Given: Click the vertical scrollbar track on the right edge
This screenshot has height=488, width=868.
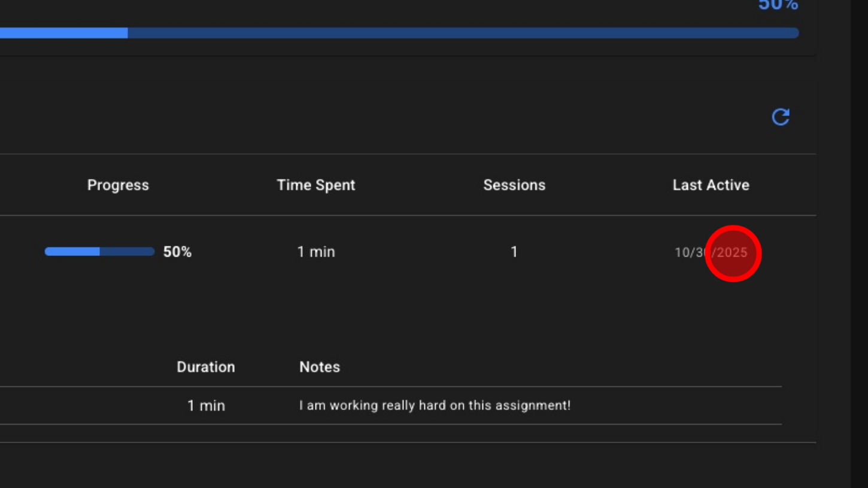Looking at the screenshot, I should [859, 239].
